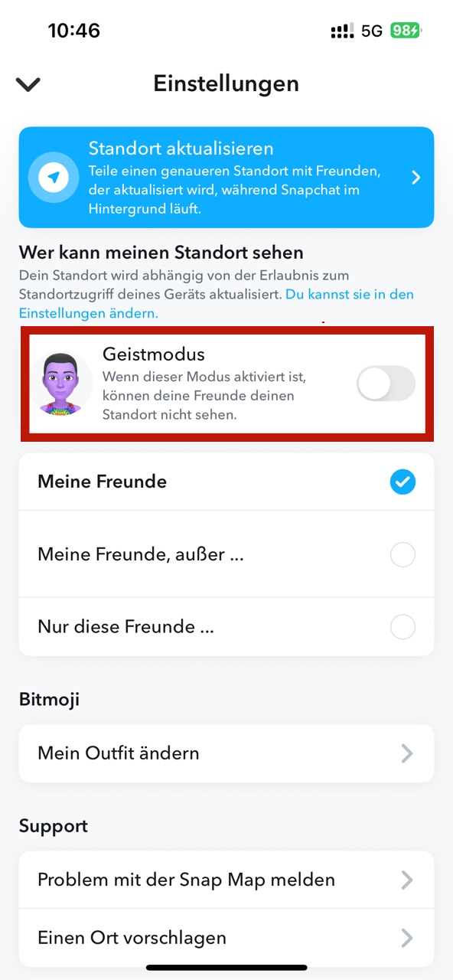Tap the Geistmodus switch track to slide it on
Viewport: 453px width, 980px height.
386,383
